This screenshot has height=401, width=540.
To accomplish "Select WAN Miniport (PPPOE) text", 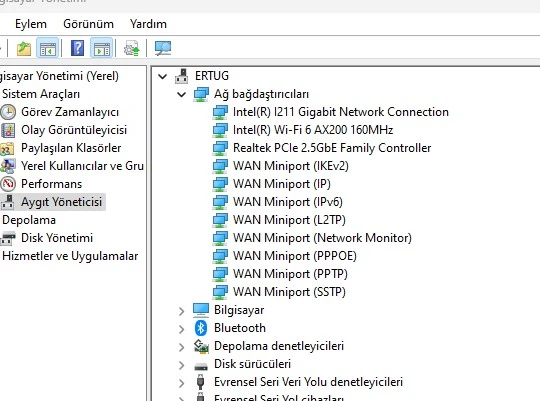I will pos(295,256).
